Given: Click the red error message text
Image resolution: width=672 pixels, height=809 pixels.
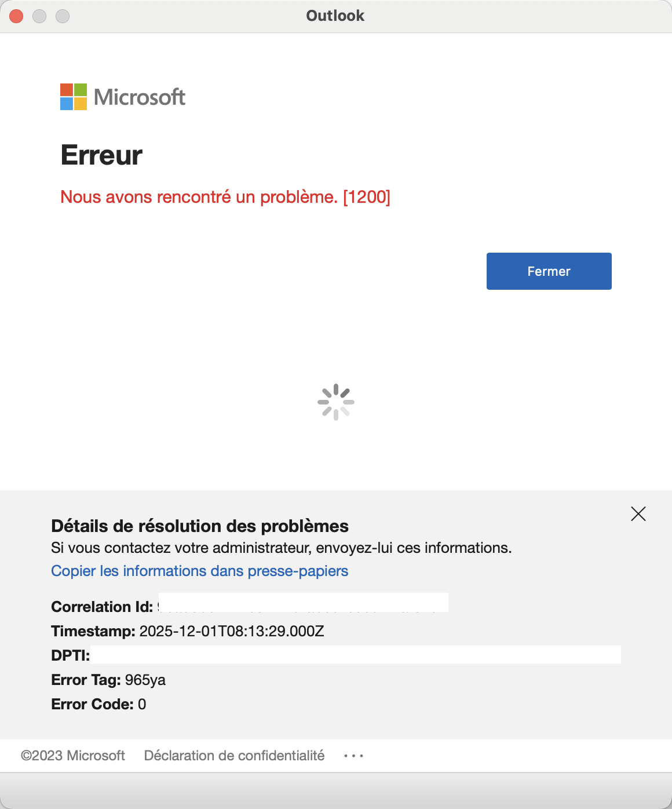Looking at the screenshot, I should (x=226, y=197).
